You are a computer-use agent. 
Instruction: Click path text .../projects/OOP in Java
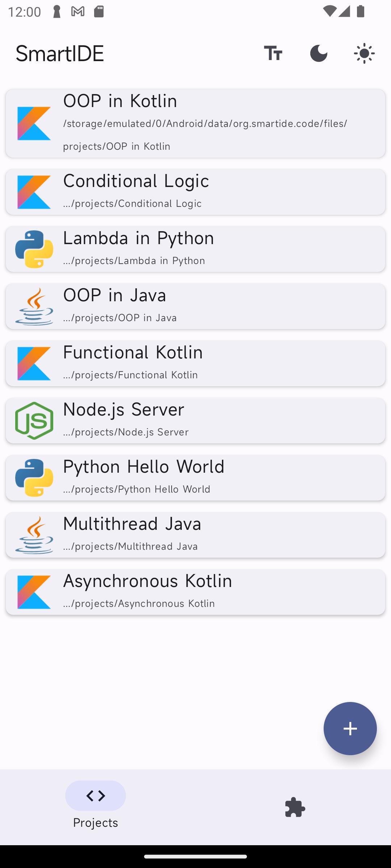click(120, 318)
